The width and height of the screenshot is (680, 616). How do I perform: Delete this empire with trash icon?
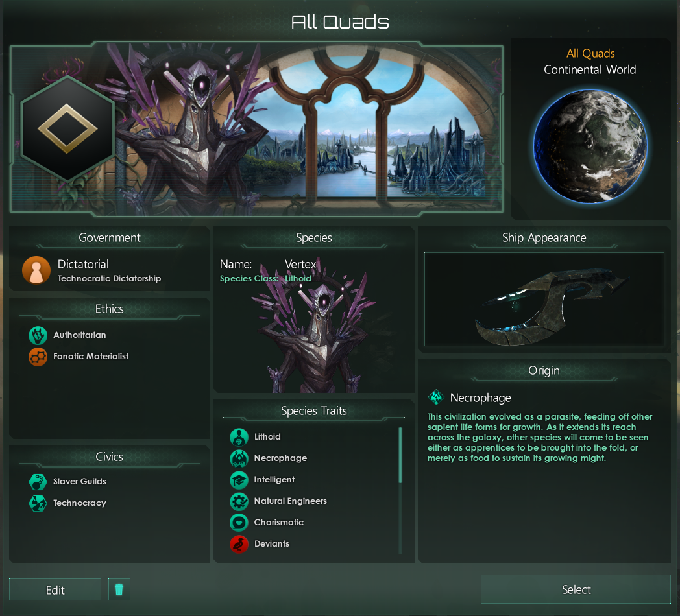click(119, 589)
